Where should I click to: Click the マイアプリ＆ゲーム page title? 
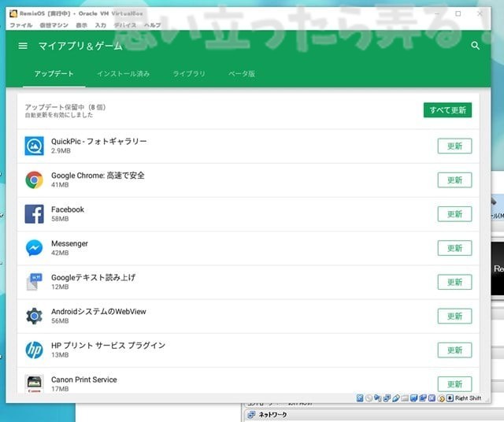coord(80,46)
